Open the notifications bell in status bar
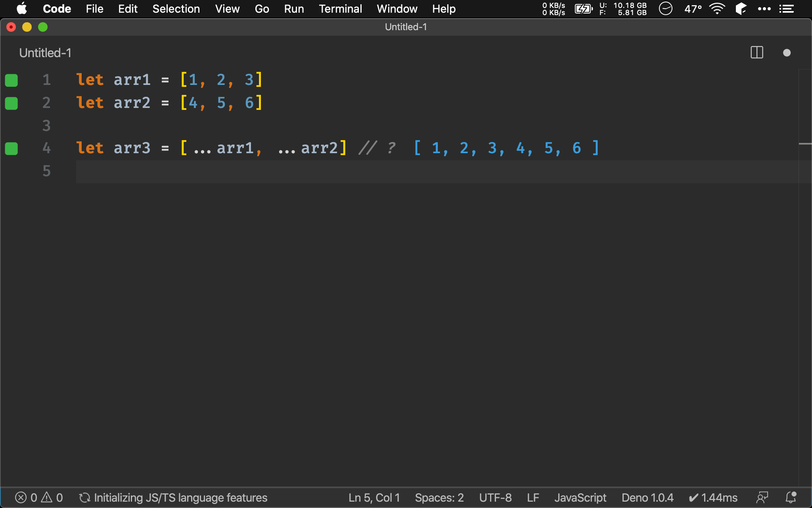Image resolution: width=812 pixels, height=508 pixels. [x=791, y=497]
